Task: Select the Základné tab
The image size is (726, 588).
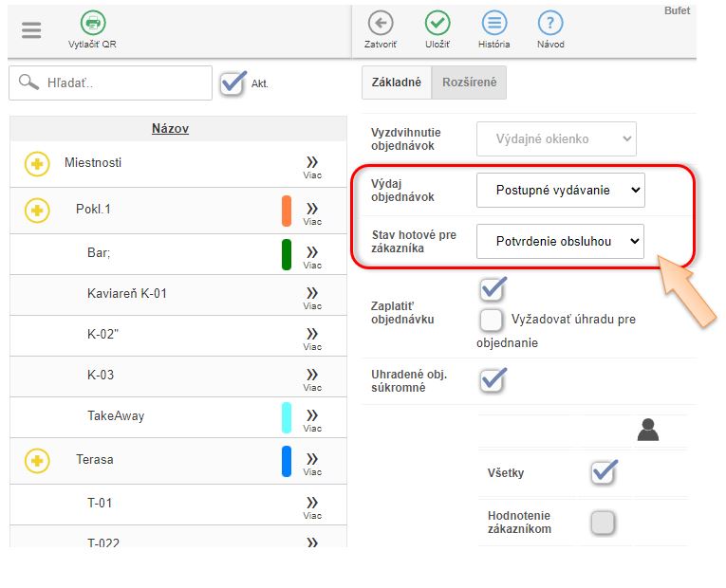Action: click(397, 83)
